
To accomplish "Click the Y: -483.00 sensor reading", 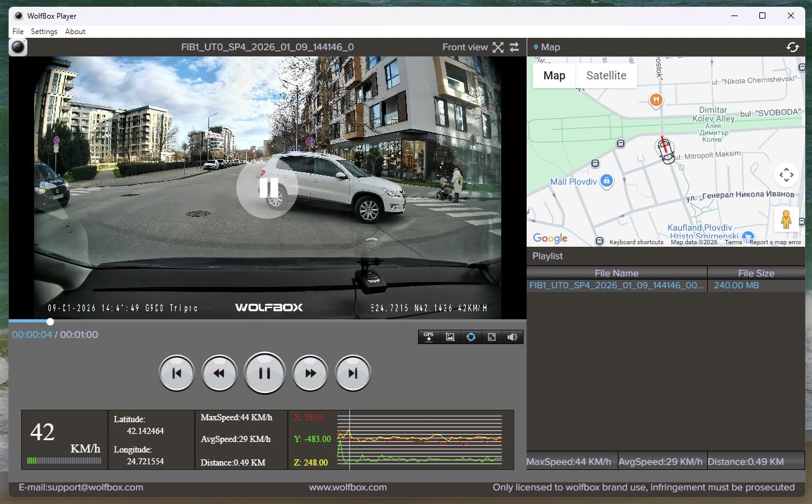I will coord(313,439).
